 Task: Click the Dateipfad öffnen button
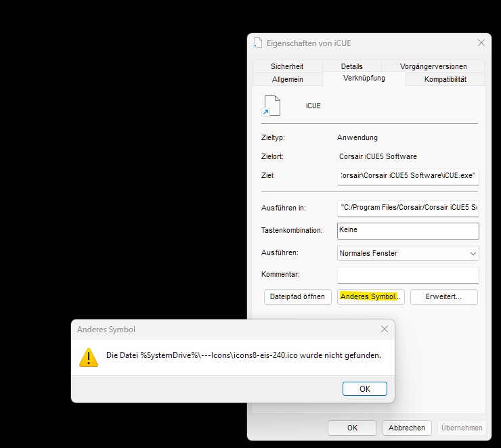pos(297,296)
